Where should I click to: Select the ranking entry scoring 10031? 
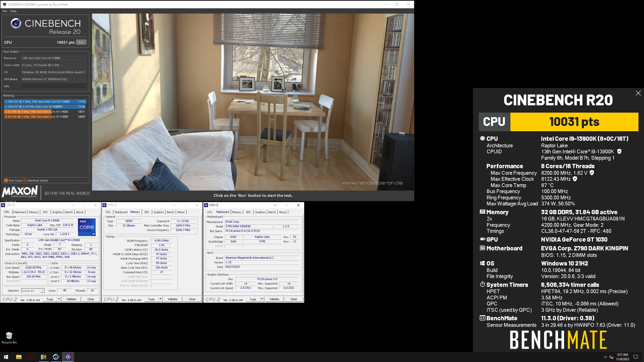[x=45, y=112]
